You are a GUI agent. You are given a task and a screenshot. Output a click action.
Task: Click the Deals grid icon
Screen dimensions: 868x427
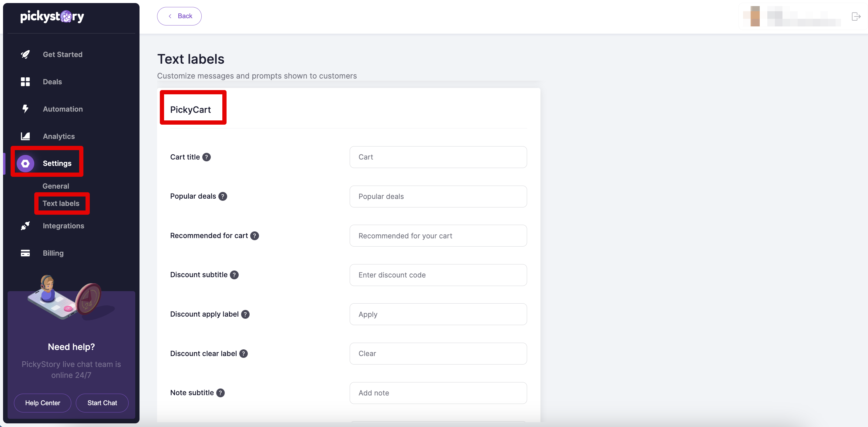[x=25, y=82]
